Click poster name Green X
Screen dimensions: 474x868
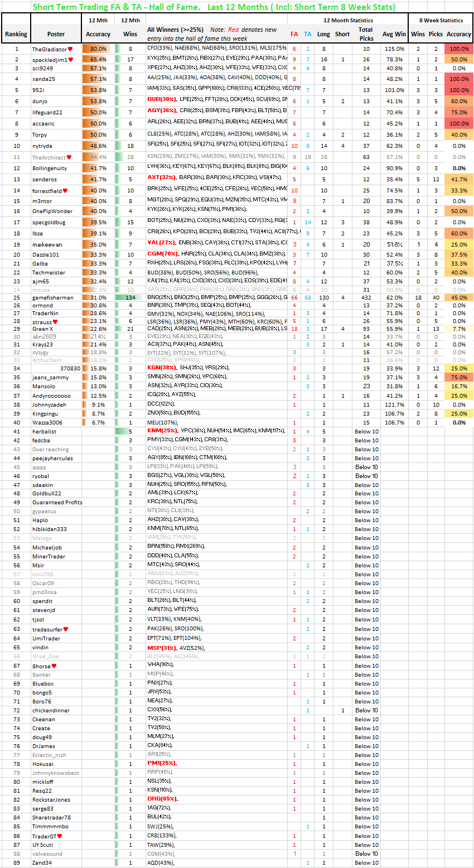tap(42, 329)
